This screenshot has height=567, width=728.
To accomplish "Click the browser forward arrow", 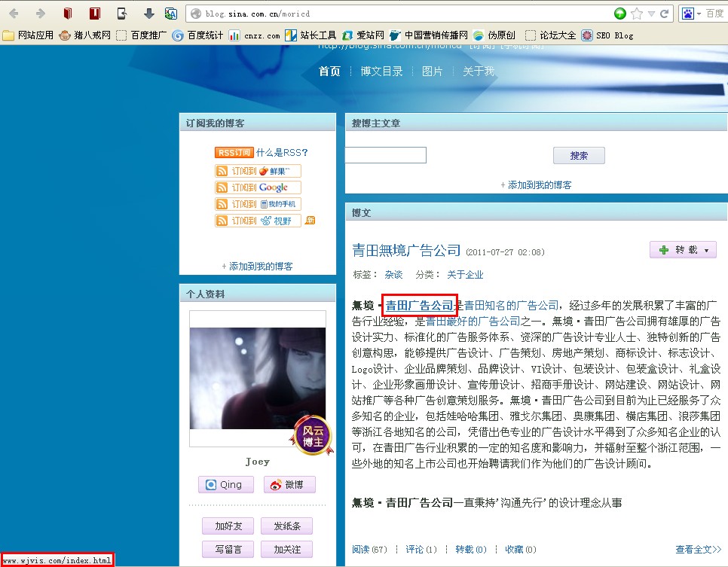I will (40, 14).
